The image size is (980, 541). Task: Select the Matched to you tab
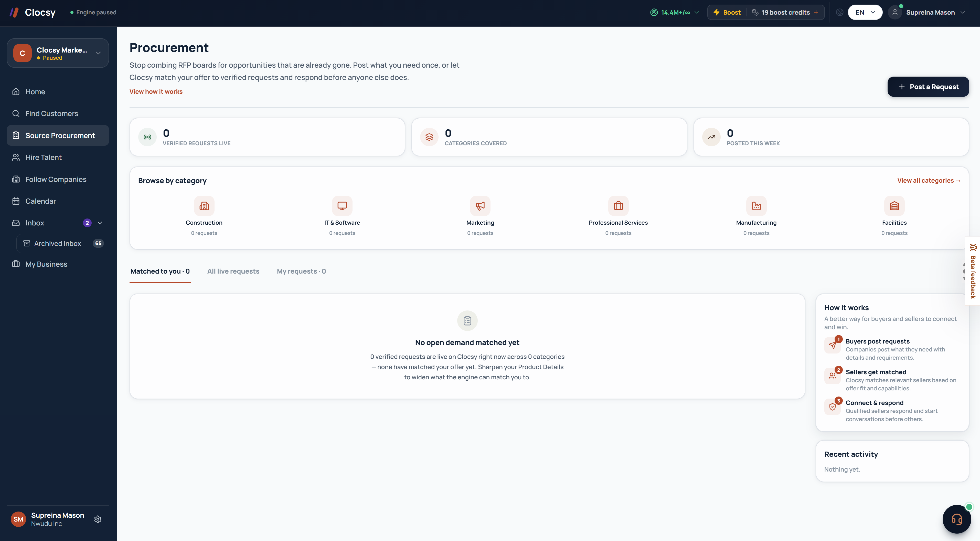(x=160, y=272)
